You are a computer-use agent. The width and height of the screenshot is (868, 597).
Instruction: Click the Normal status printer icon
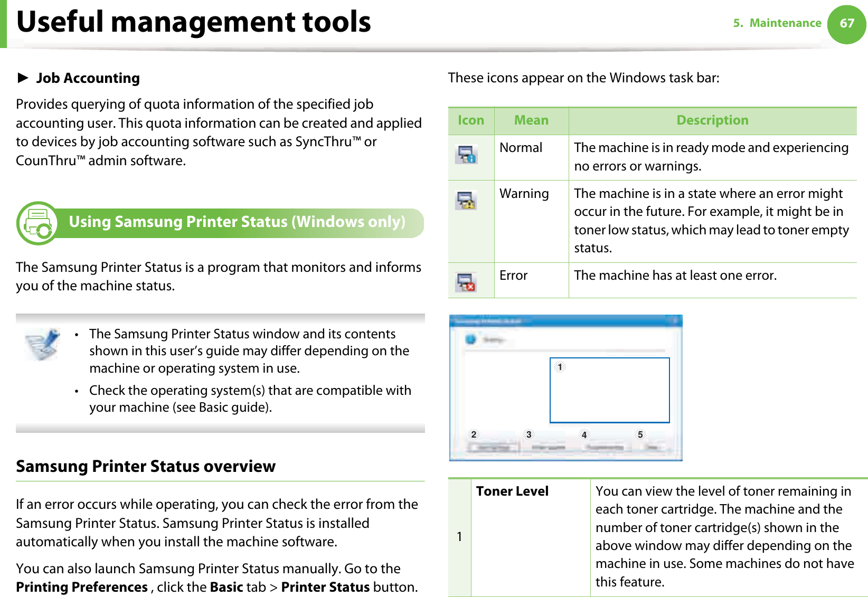[x=467, y=155]
